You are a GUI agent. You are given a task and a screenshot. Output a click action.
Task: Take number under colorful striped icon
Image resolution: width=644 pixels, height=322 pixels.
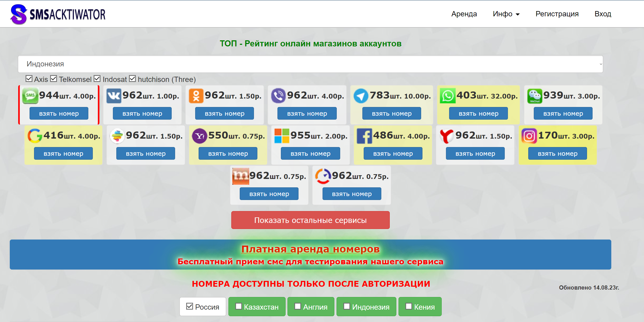(x=146, y=154)
